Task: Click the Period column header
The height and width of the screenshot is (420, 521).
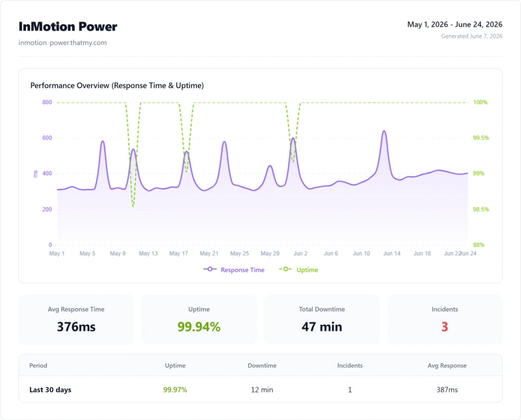Action: (x=38, y=365)
